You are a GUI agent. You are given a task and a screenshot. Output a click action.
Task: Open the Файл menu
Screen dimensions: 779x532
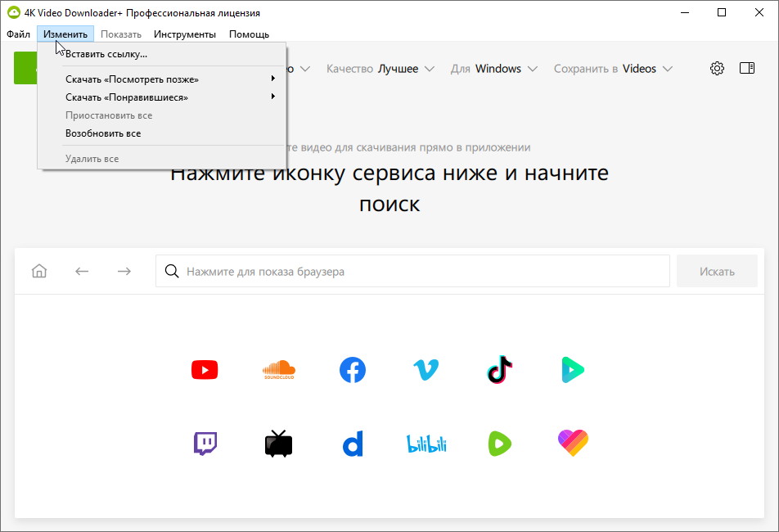[18, 34]
